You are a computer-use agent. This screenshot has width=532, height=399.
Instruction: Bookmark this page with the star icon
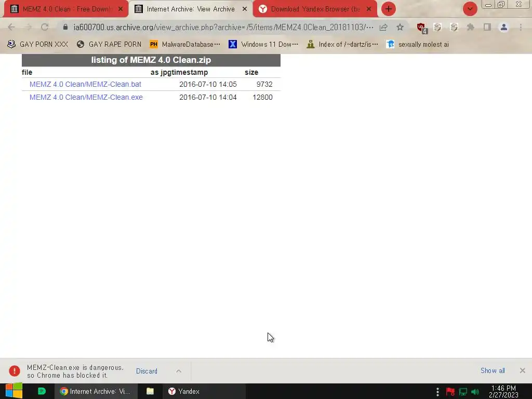tap(400, 27)
